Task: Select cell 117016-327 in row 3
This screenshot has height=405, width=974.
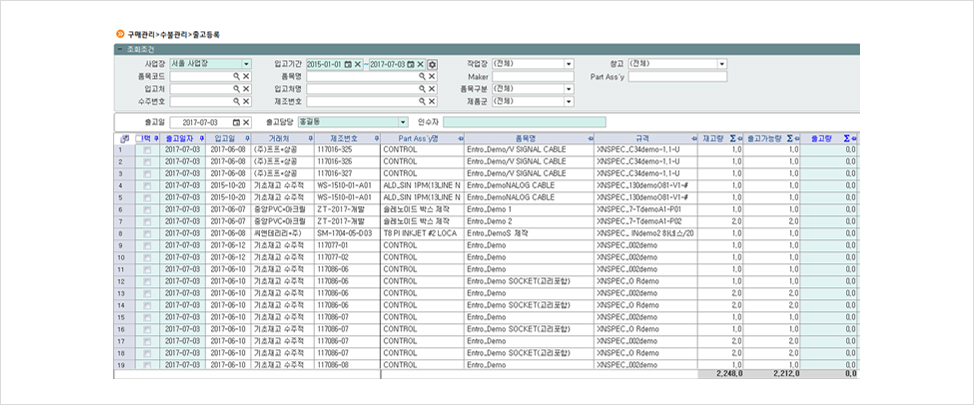Action: click(x=347, y=174)
